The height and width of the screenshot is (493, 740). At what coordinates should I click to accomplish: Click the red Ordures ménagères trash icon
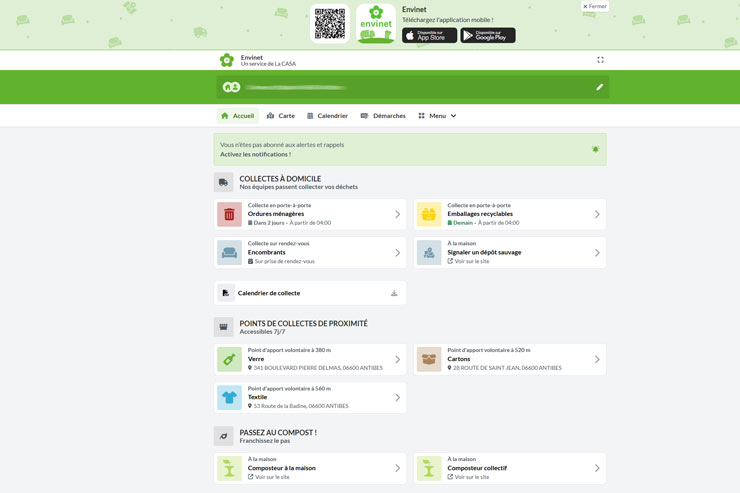coord(230,214)
